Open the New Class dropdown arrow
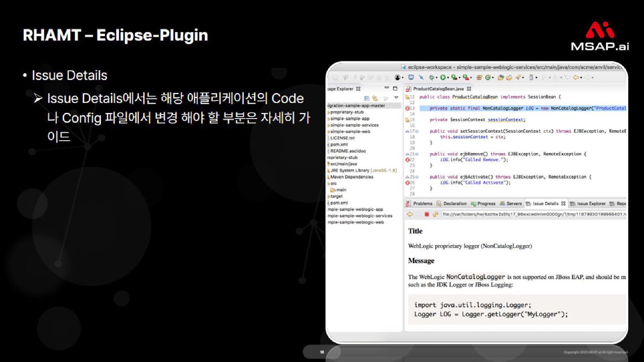644x362 pixels. click(493, 78)
